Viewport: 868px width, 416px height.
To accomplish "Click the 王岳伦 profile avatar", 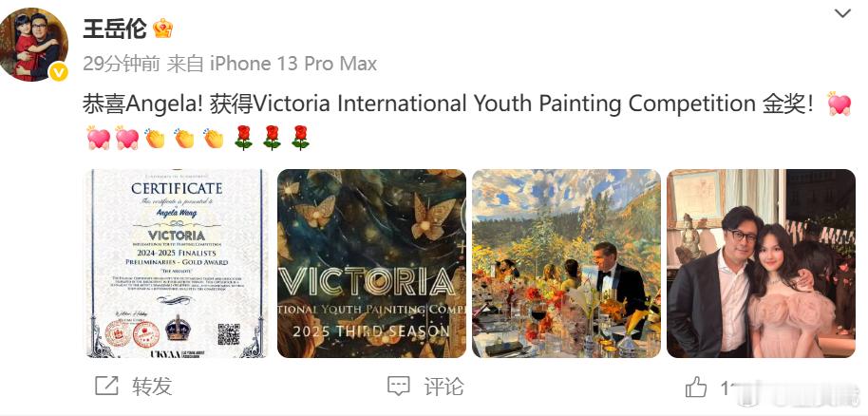I will click(x=33, y=45).
